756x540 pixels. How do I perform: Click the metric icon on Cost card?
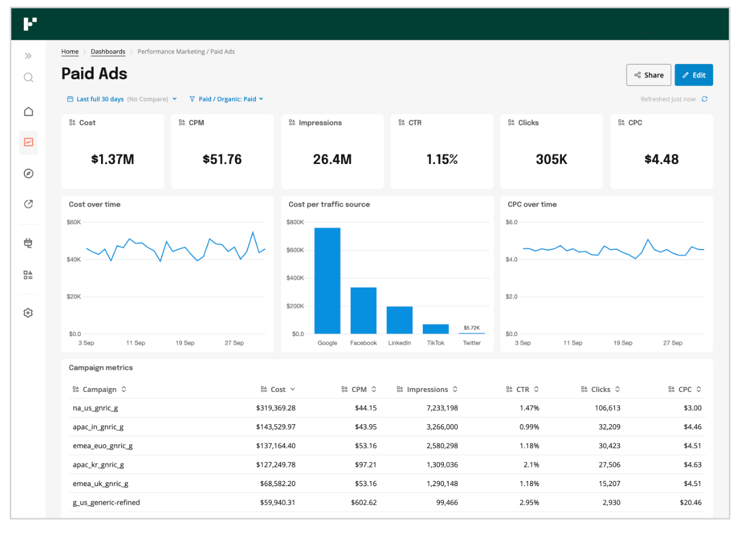[x=72, y=123]
